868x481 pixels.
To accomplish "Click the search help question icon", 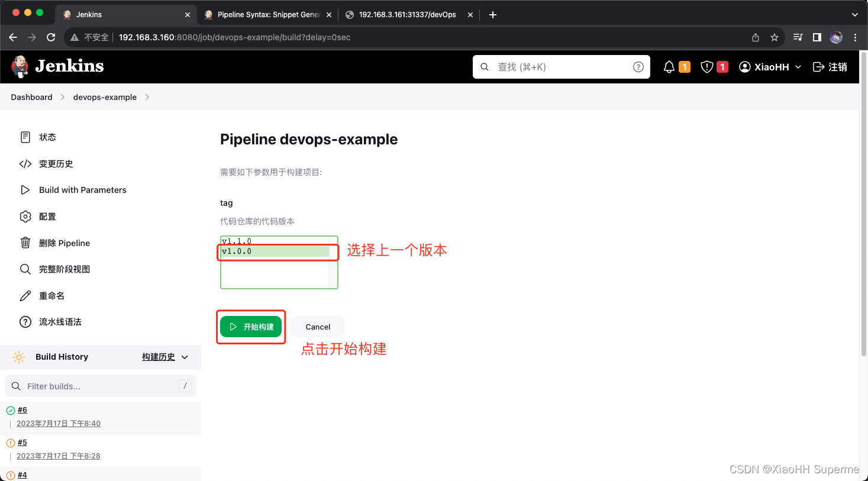I will (x=638, y=67).
